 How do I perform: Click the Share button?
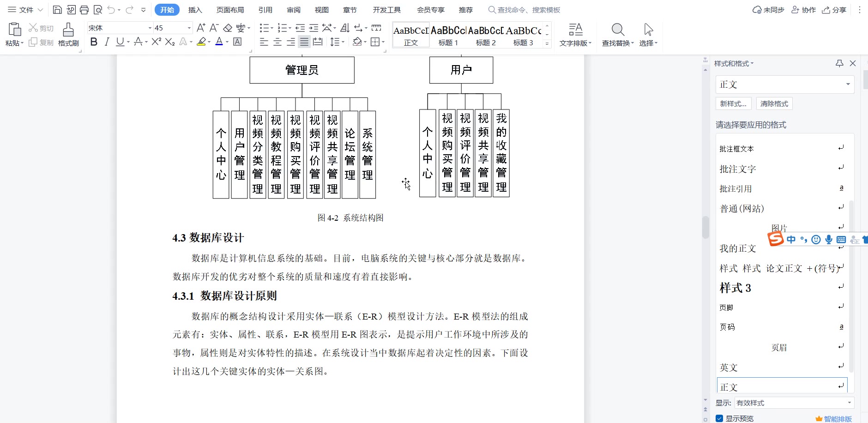[834, 10]
